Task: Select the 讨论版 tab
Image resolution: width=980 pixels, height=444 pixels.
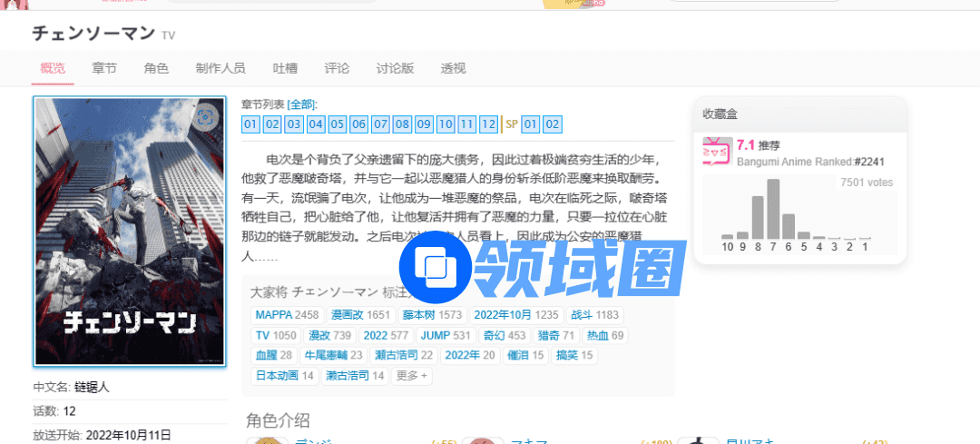Action: 395,68
